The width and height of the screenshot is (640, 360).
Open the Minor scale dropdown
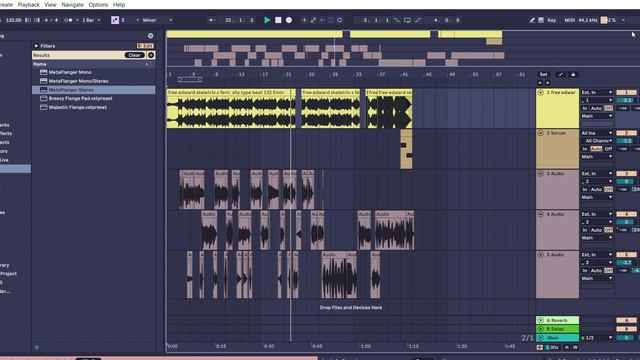click(158, 20)
